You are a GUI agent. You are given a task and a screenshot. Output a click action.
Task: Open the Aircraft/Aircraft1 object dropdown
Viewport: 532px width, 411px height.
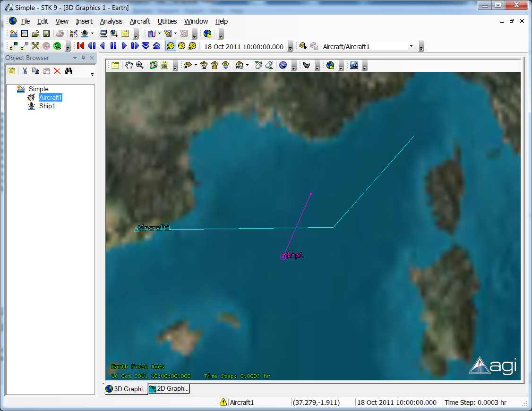[x=411, y=46]
